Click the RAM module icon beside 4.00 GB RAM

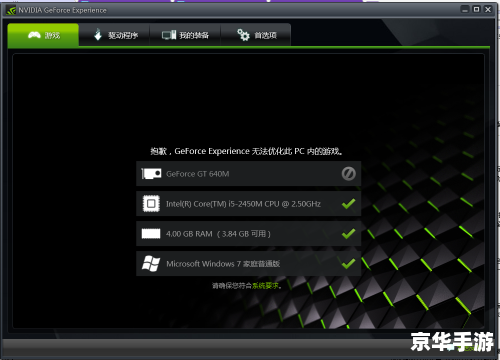click(x=151, y=234)
